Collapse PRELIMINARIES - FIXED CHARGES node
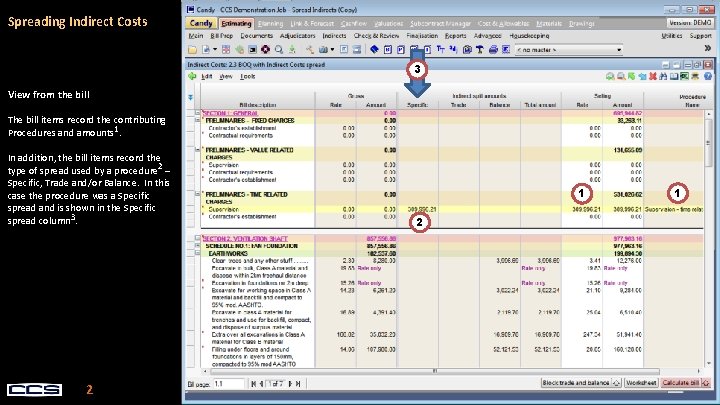720x405 pixels. (197, 120)
